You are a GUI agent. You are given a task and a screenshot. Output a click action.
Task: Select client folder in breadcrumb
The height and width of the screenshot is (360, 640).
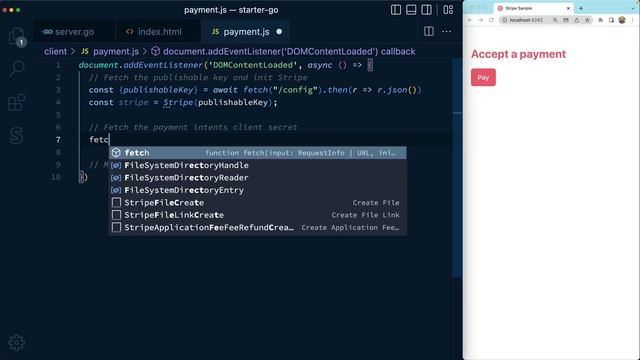(55, 51)
